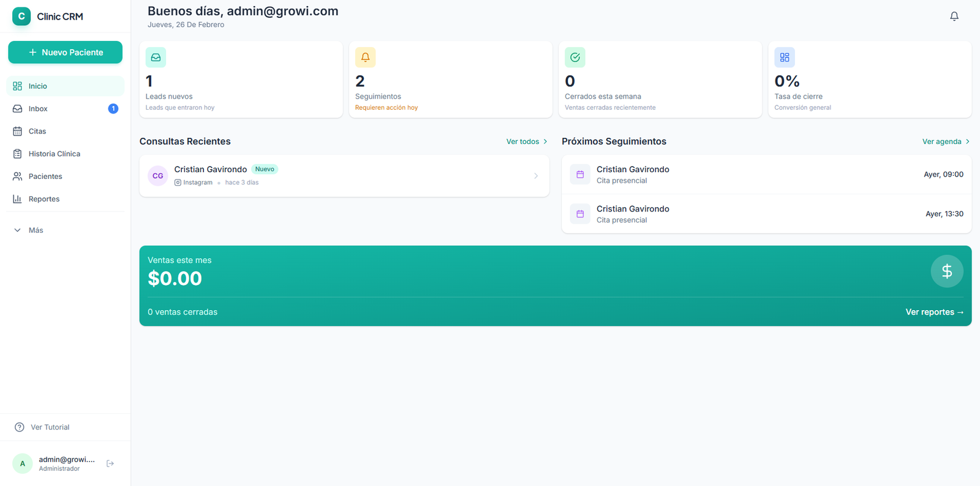Click the notification bell icon

[954, 17]
